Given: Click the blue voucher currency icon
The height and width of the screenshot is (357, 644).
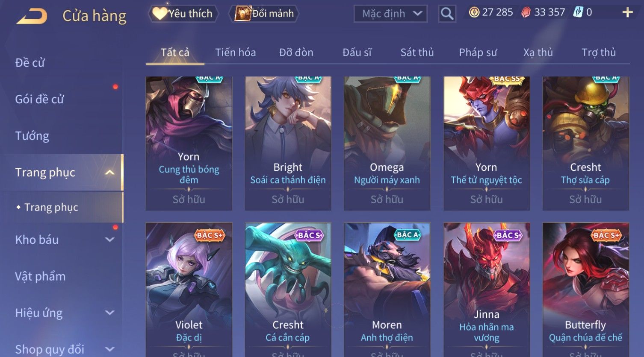Looking at the screenshot, I should (578, 12).
